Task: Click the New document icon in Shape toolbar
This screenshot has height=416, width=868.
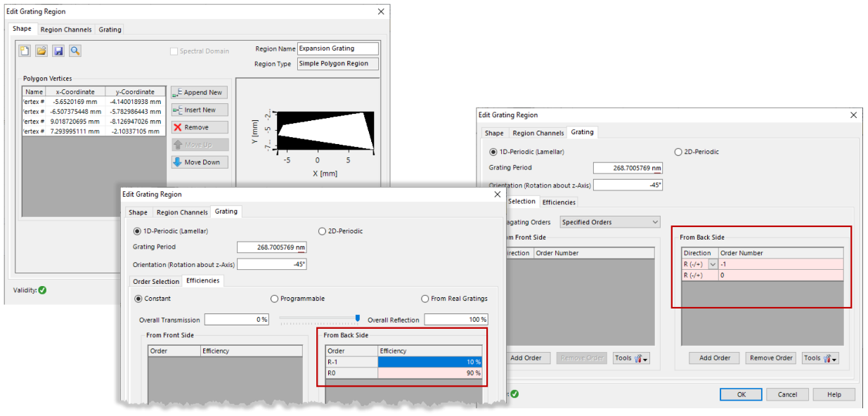Action: tap(25, 51)
